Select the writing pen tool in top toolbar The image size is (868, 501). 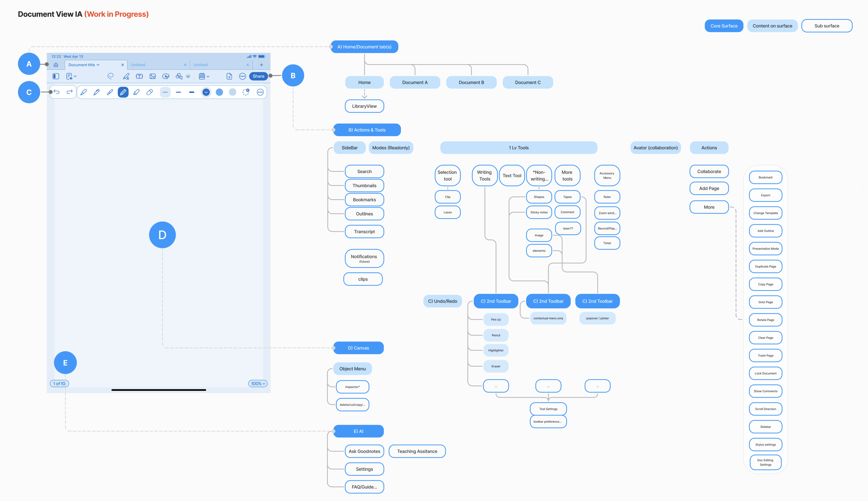(126, 76)
